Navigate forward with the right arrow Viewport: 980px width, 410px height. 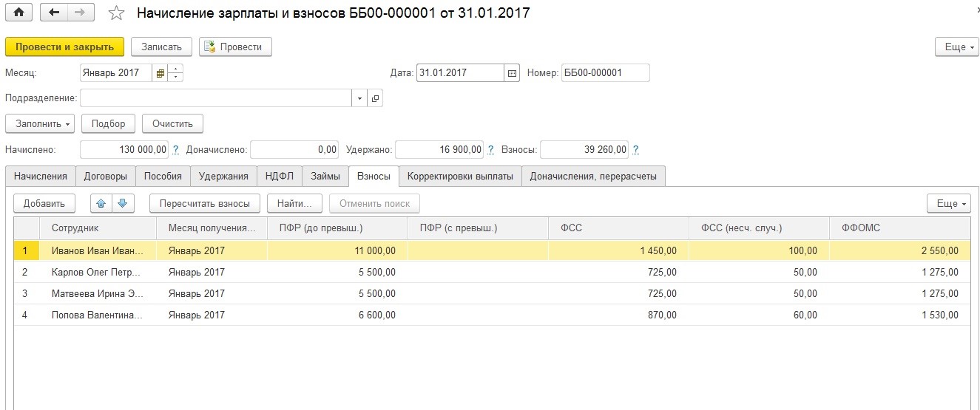coord(81,13)
